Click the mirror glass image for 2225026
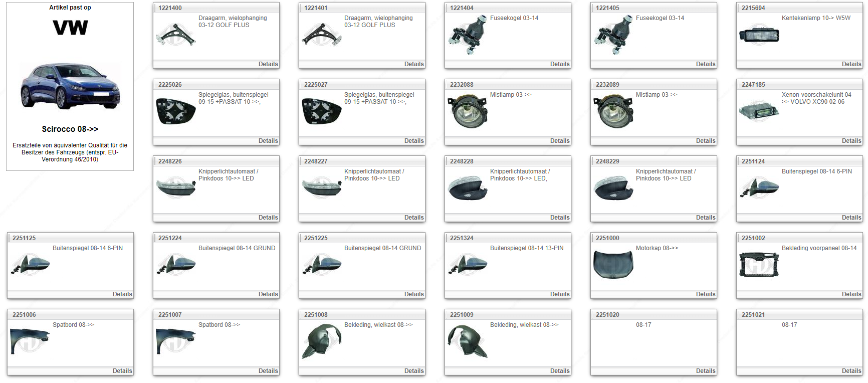The height and width of the screenshot is (383, 868). pyautogui.click(x=175, y=111)
